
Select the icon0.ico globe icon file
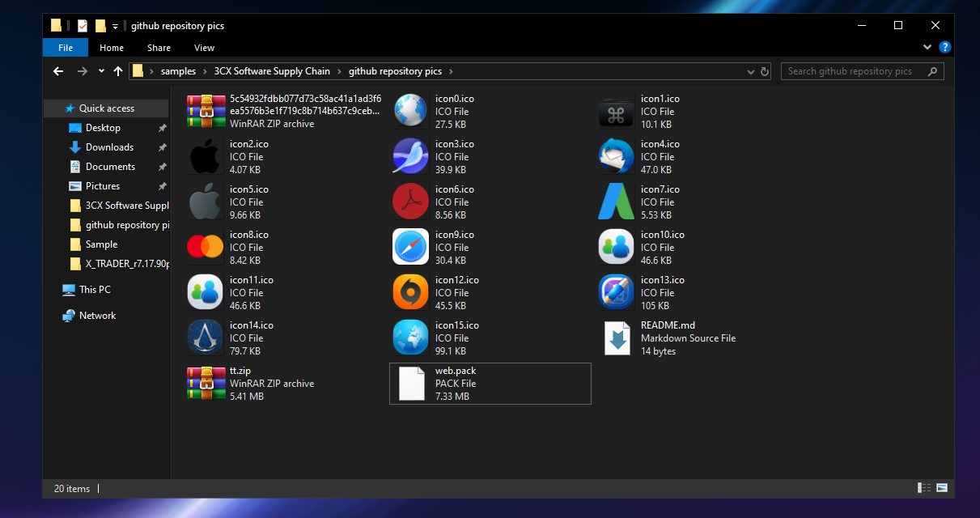410,112
